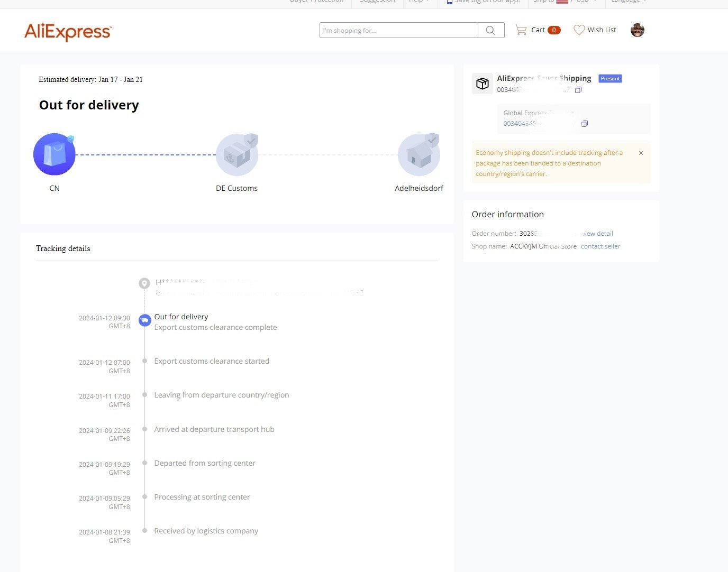Open the "view detail" order link

tap(597, 234)
